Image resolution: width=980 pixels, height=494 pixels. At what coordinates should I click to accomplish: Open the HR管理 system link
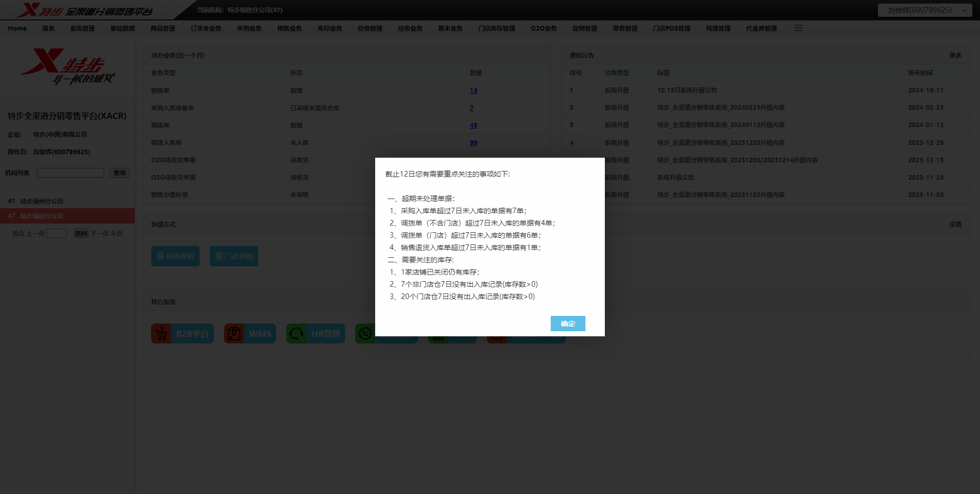[x=315, y=334]
